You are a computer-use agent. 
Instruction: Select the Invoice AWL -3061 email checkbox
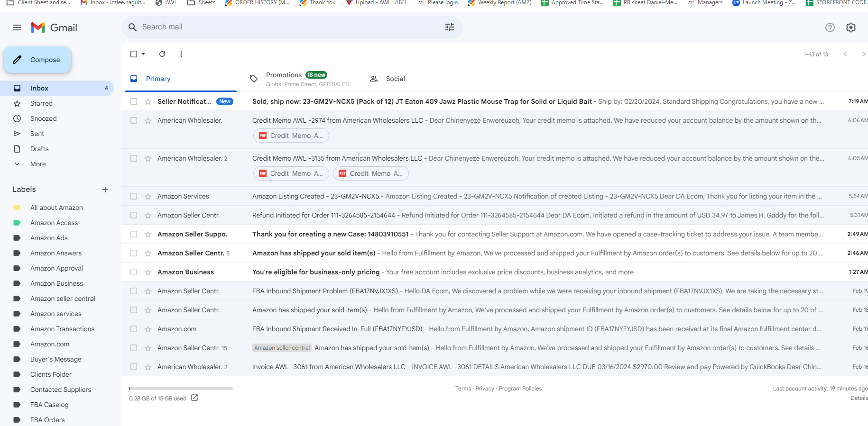(x=134, y=367)
